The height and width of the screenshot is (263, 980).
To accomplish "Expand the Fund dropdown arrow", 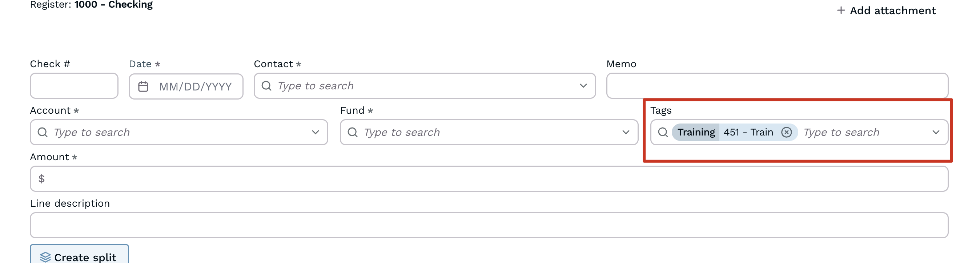I will click(x=626, y=132).
